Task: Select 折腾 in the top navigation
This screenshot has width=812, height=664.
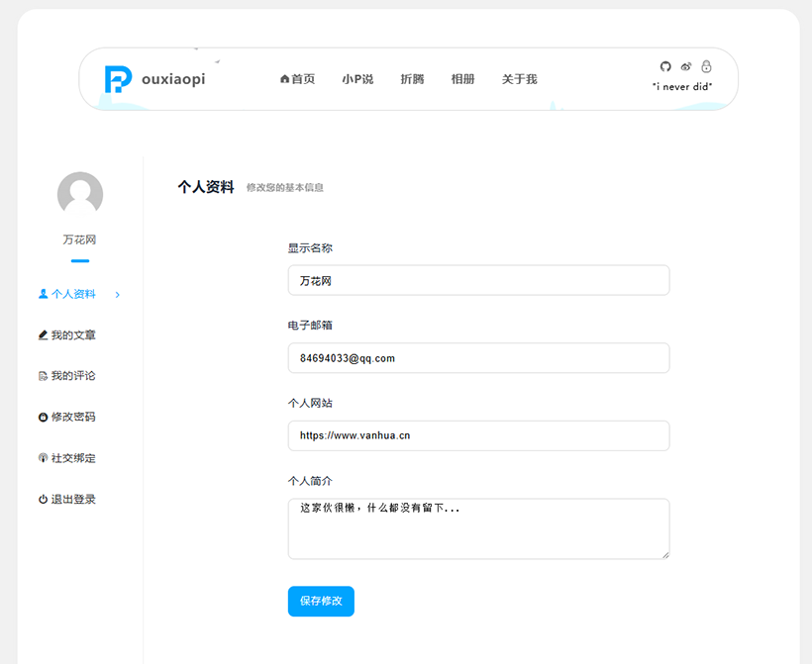Action: 412,79
